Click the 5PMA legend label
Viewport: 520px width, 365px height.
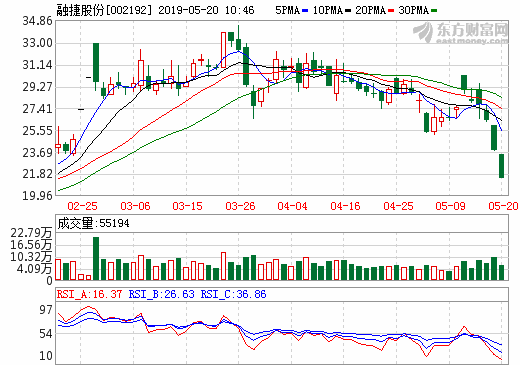pos(287,10)
